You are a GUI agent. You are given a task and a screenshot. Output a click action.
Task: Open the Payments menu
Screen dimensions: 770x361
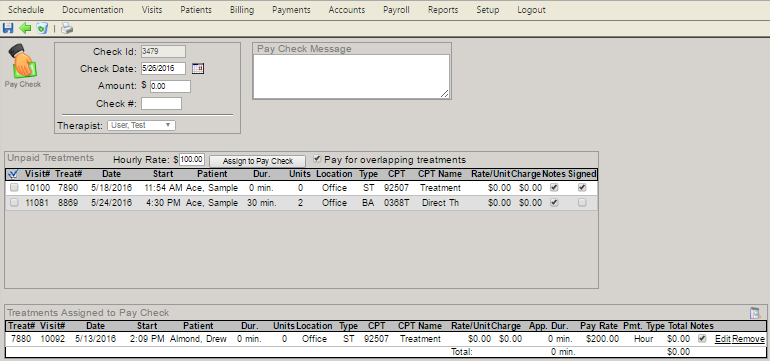pos(291,10)
